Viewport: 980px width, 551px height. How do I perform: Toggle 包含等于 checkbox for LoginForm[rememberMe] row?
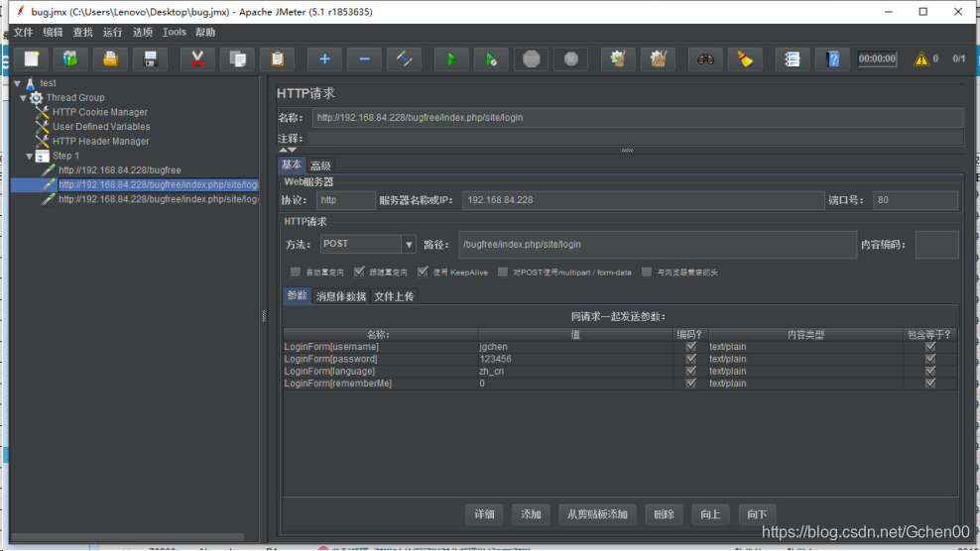[930, 383]
